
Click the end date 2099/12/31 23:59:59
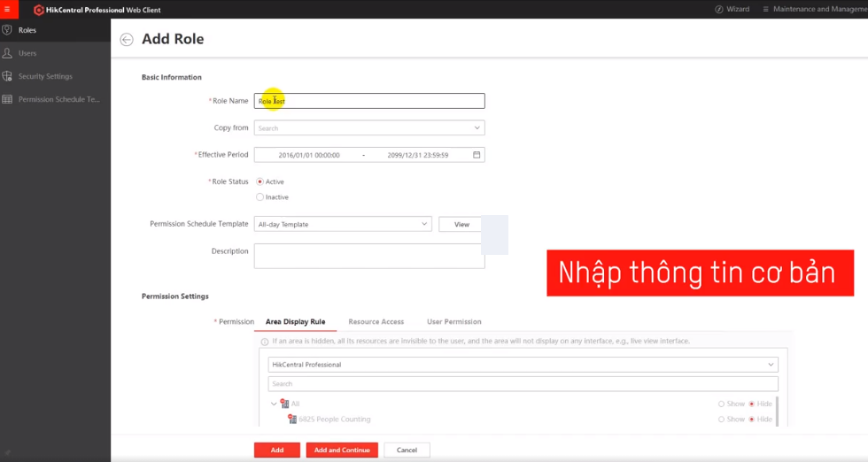point(418,155)
